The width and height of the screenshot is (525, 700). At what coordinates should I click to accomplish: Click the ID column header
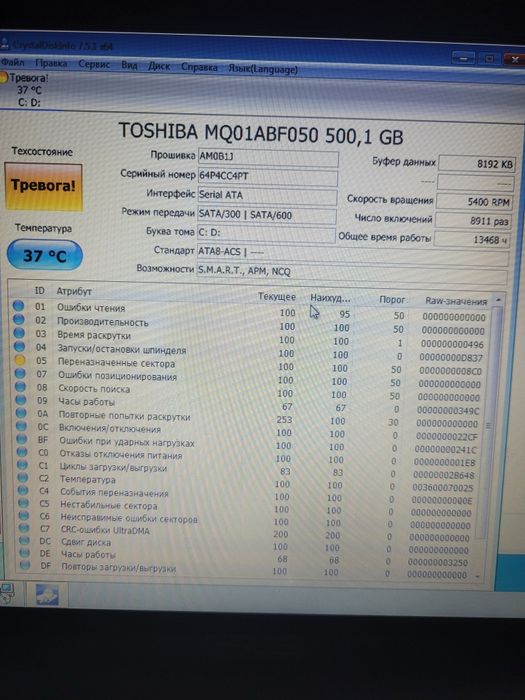click(40, 291)
